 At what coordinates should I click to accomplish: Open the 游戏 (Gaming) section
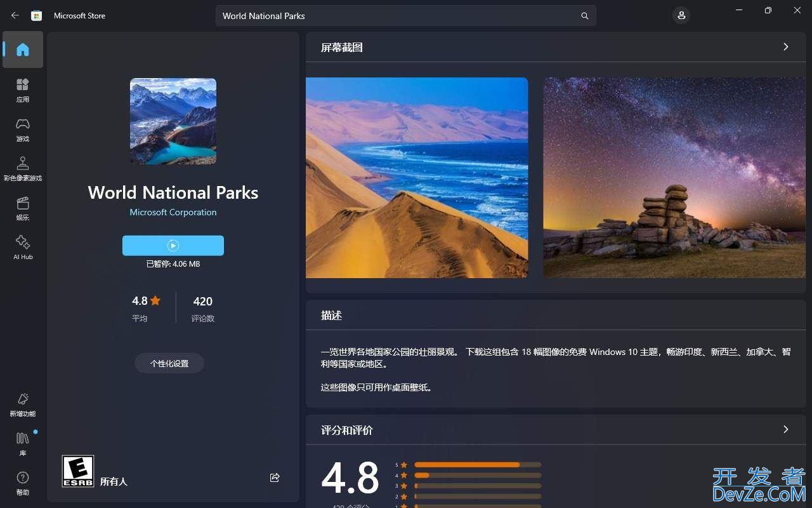coord(23,130)
